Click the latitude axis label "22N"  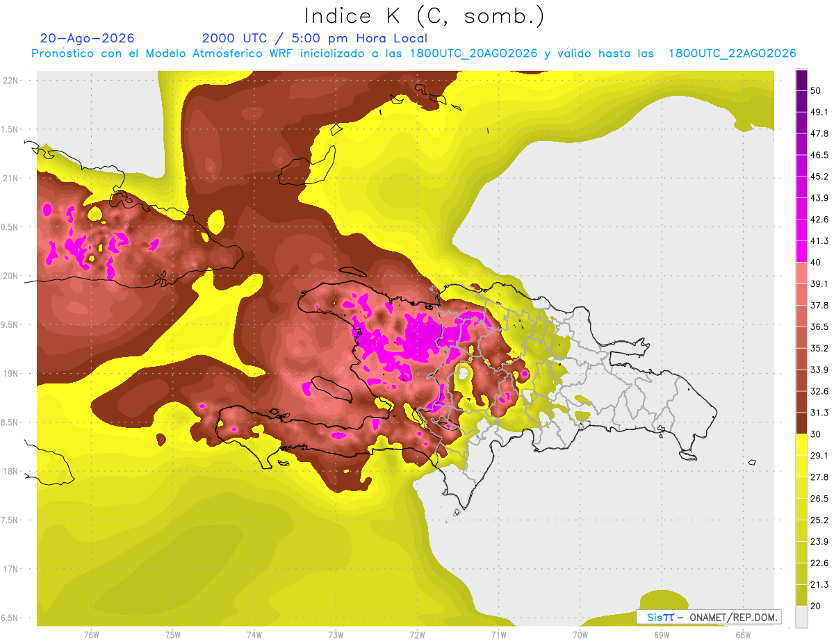11,81
